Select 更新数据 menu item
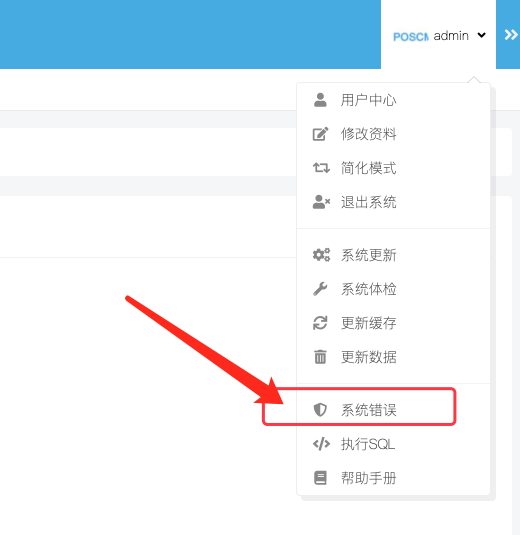The width and height of the screenshot is (520, 535). click(x=393, y=357)
